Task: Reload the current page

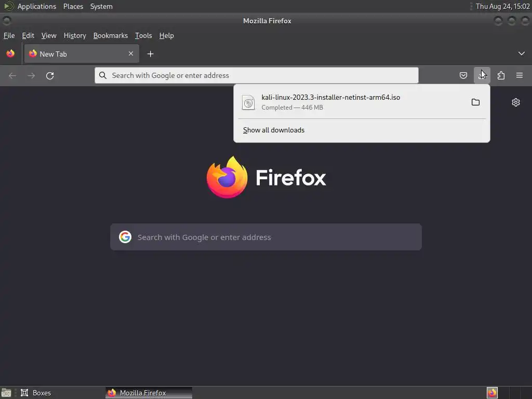Action: [x=50, y=76]
